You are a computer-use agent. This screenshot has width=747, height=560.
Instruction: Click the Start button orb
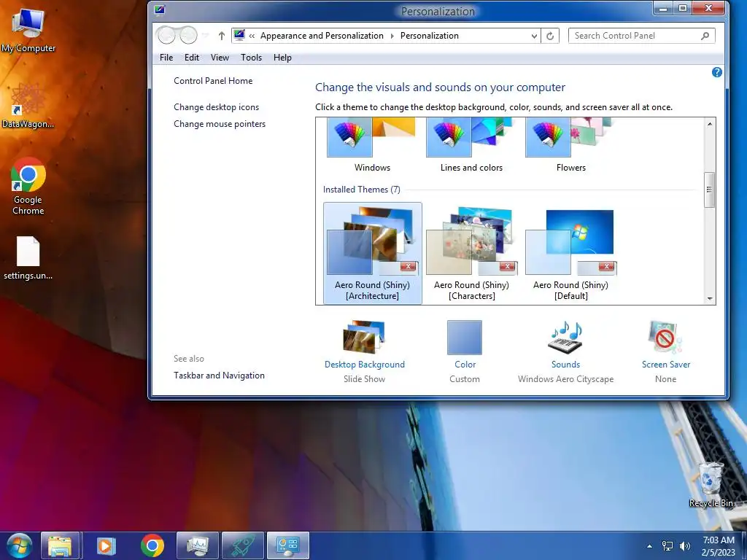pyautogui.click(x=20, y=545)
